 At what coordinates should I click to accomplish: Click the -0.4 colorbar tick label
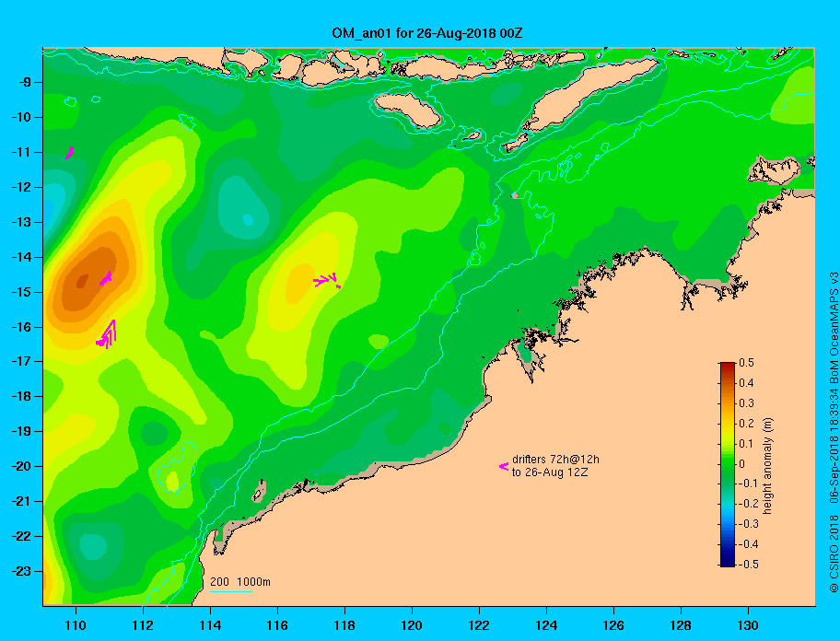tap(749, 544)
